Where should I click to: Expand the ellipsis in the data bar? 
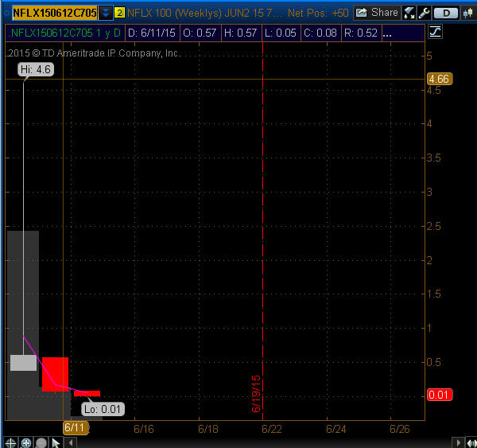[387, 33]
